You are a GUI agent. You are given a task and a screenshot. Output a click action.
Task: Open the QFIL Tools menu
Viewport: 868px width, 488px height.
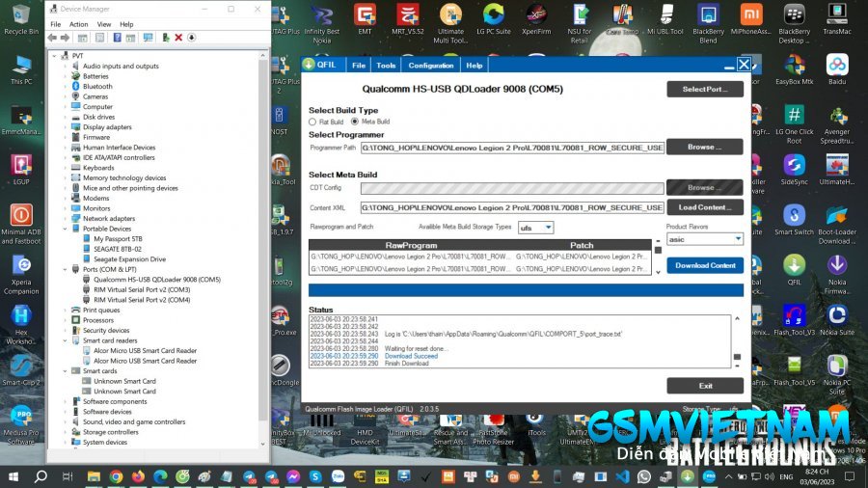click(x=386, y=66)
